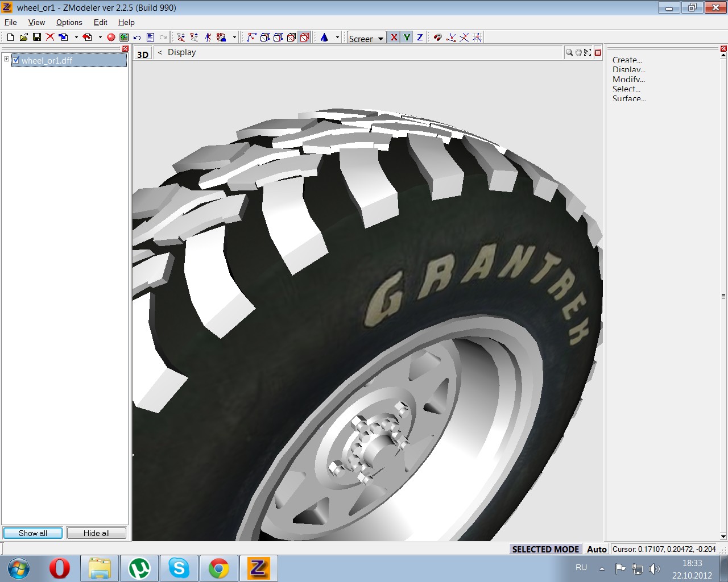Click the Hide all button
This screenshot has width=728, height=582.
click(x=97, y=533)
